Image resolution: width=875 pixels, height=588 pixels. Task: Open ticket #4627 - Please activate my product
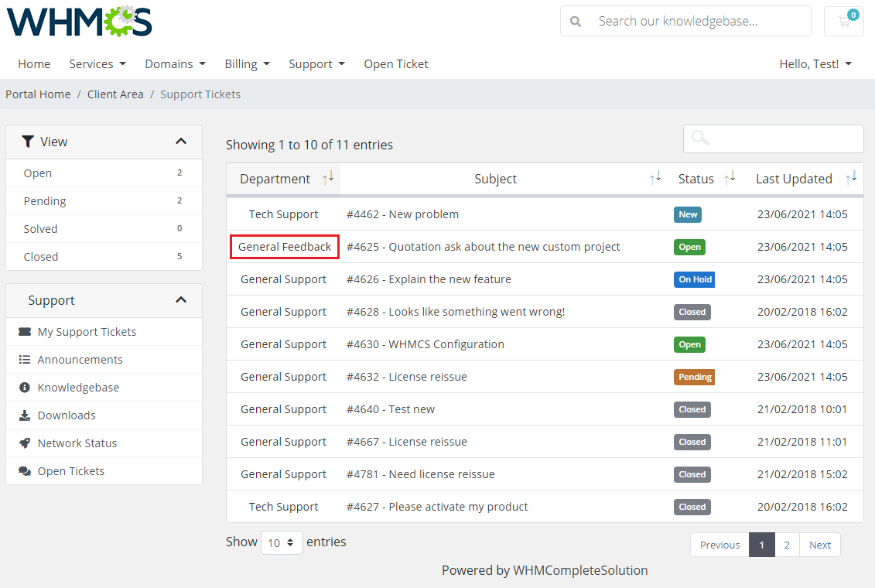437,507
